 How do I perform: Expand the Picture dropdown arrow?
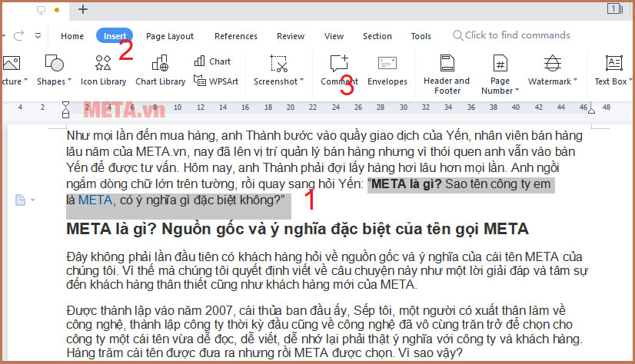tap(26, 80)
